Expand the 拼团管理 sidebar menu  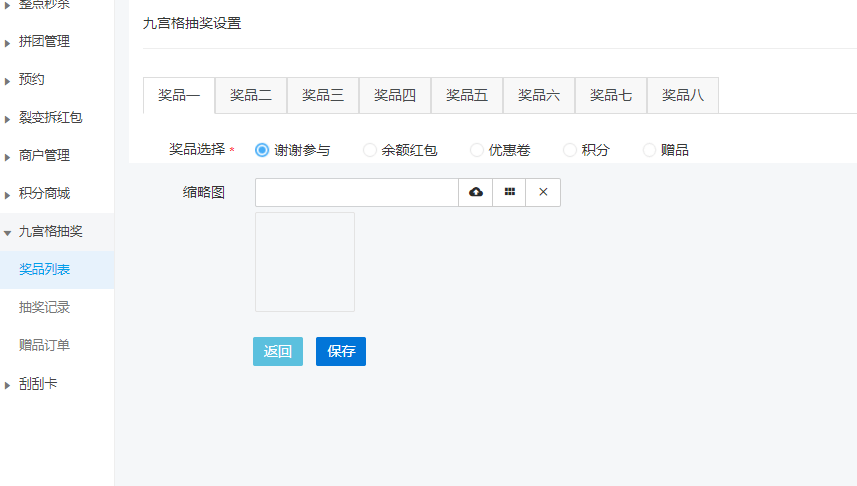click(57, 42)
